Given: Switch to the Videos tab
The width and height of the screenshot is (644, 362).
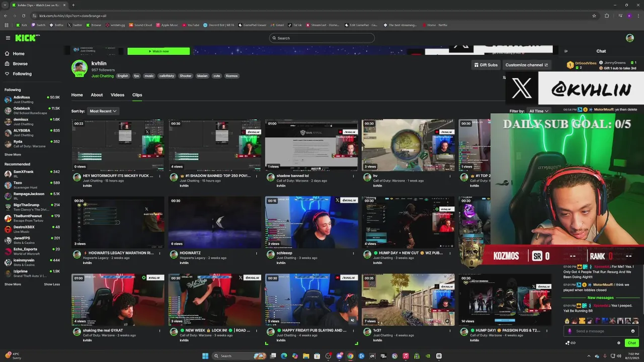Looking at the screenshot, I should 117,95.
